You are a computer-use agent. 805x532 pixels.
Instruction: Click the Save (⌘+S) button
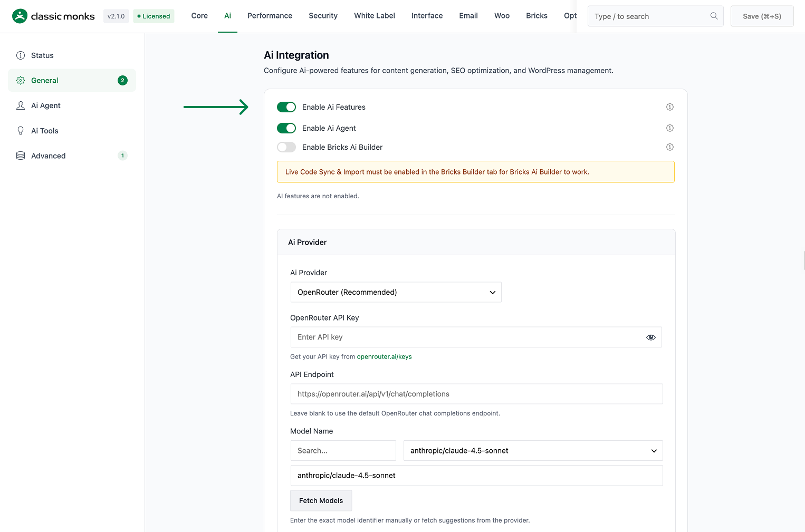click(x=762, y=16)
